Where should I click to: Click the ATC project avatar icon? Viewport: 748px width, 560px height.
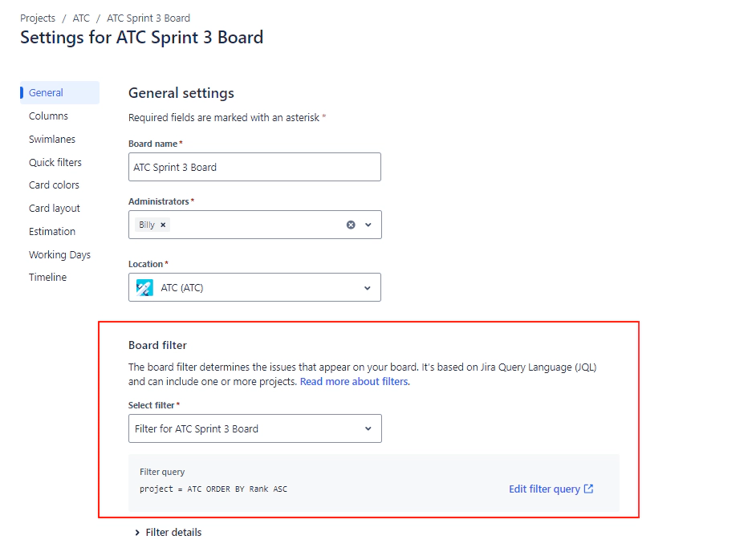[144, 286]
